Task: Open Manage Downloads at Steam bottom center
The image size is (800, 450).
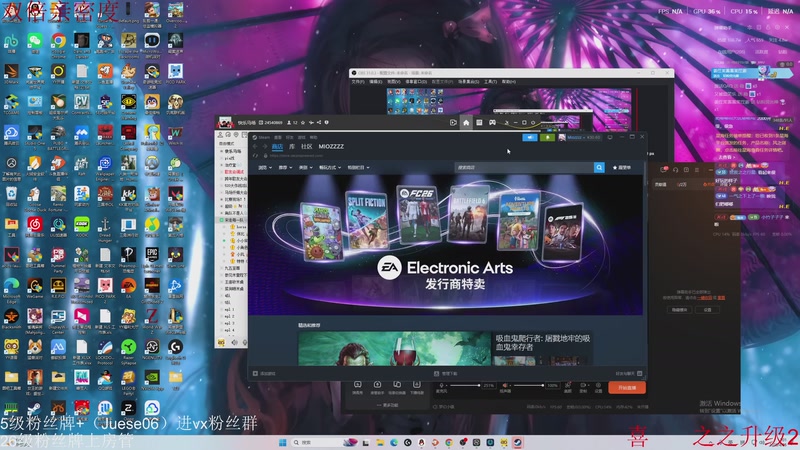Action: click(446, 373)
